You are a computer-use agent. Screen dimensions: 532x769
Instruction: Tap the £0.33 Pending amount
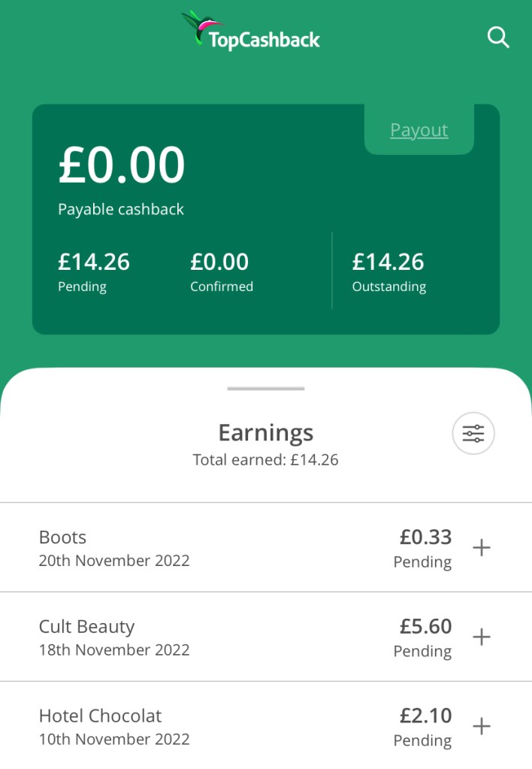425,537
